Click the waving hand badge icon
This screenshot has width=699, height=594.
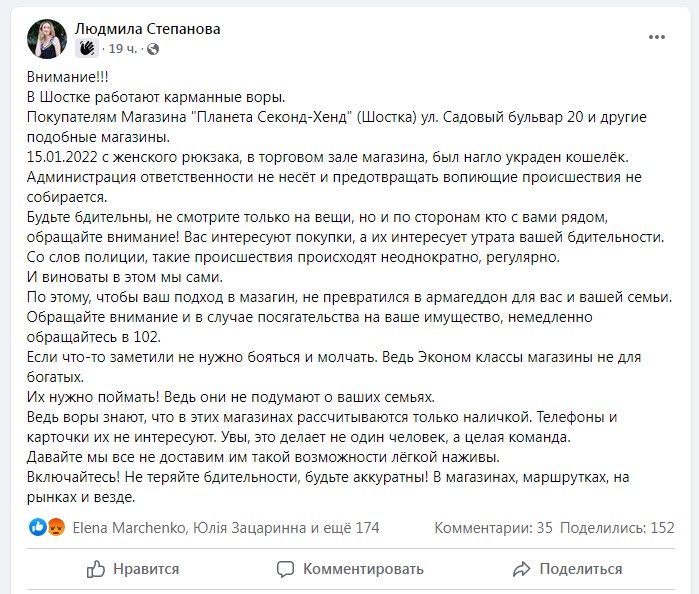point(87,47)
